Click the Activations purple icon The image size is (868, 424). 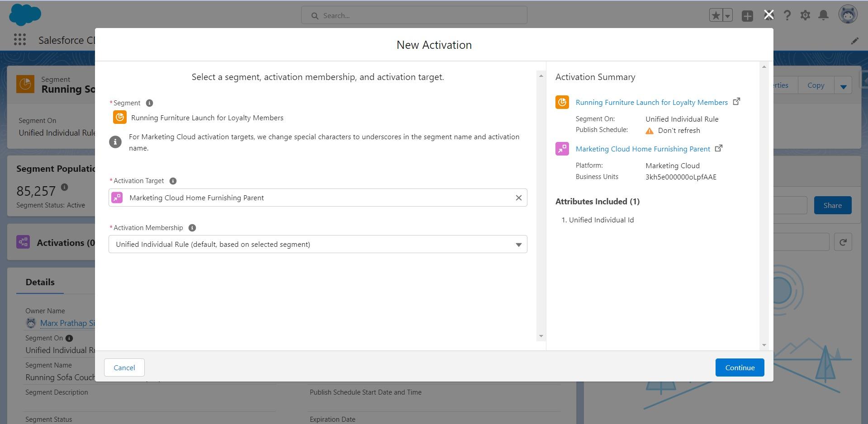(23, 242)
